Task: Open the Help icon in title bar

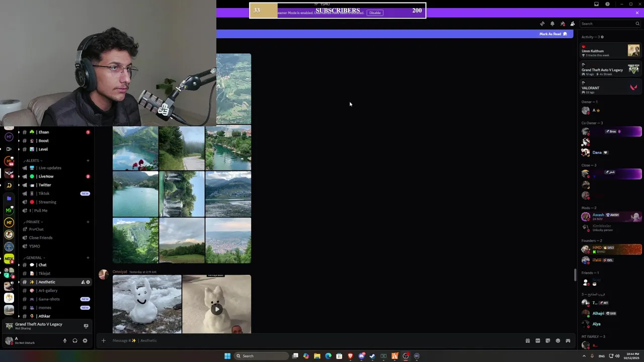Action: [607, 4]
